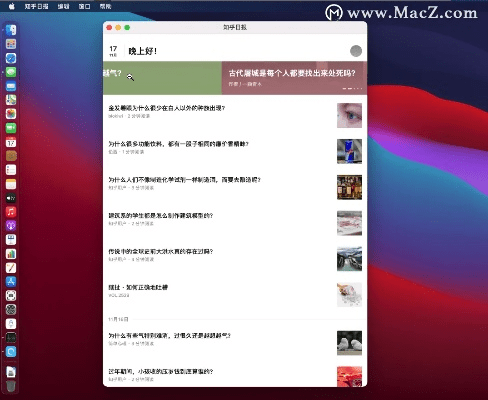Open Calendar icon showing 17

click(x=11, y=142)
